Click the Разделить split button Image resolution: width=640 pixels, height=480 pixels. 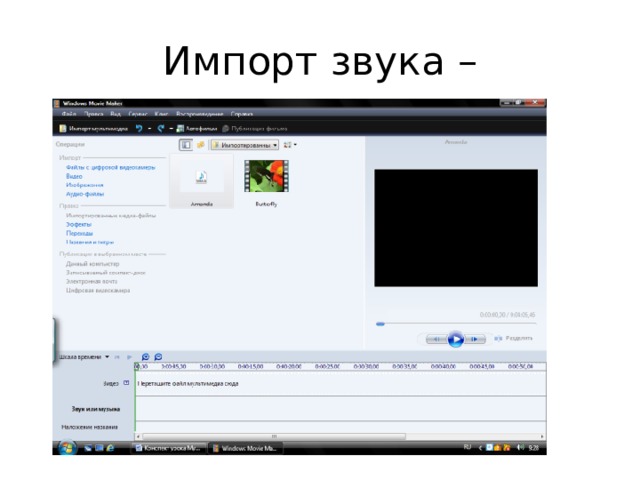click(513, 338)
